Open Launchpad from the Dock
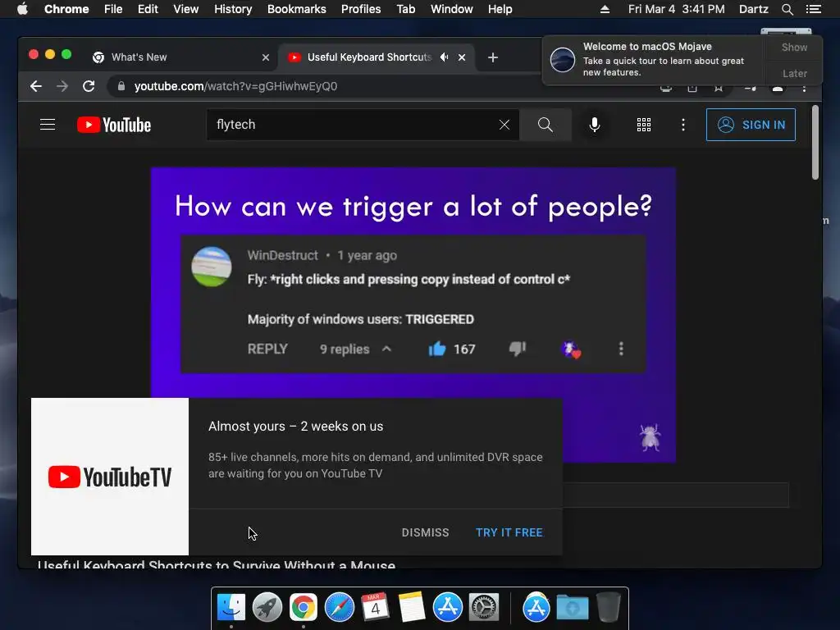The image size is (840, 630). 267,608
